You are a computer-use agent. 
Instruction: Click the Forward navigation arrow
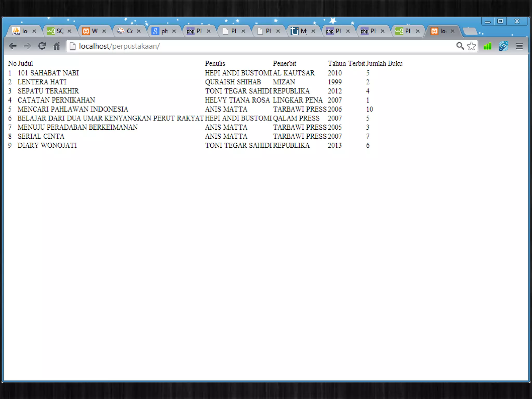(x=27, y=46)
